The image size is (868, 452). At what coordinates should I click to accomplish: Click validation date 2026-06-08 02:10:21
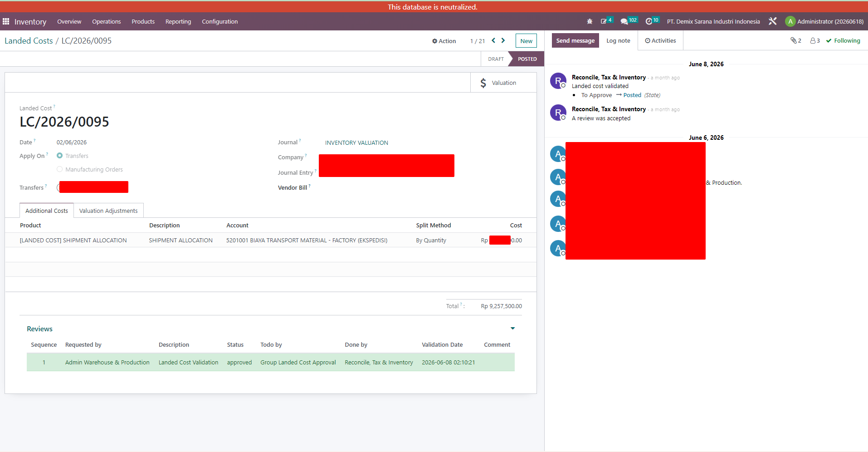448,363
